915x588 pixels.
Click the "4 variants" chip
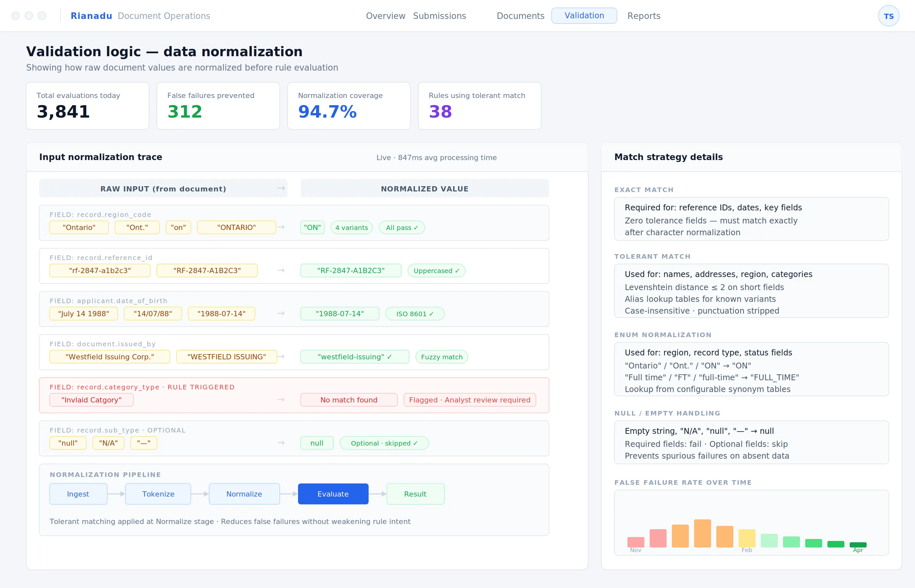[x=351, y=228]
